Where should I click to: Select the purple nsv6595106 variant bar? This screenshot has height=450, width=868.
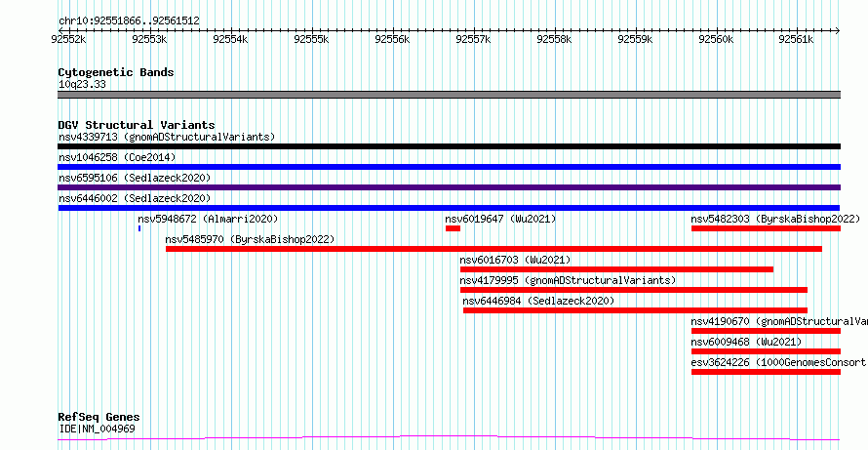449,187
